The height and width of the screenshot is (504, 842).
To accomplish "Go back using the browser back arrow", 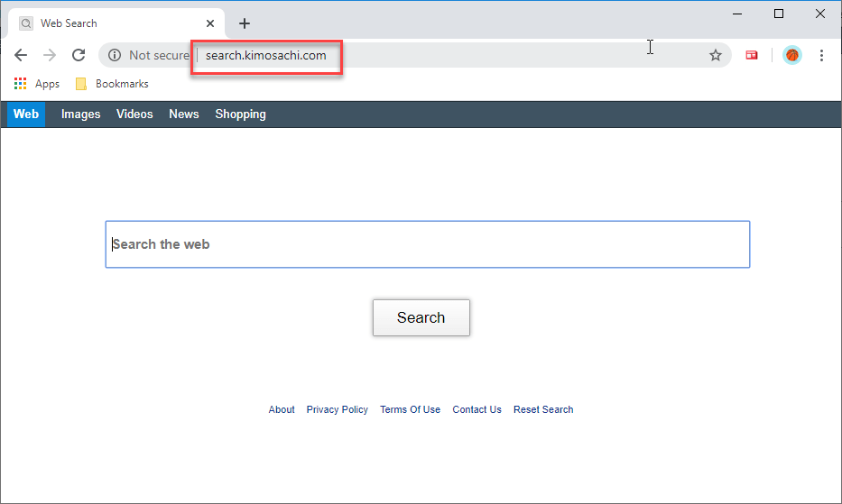I will coord(21,55).
